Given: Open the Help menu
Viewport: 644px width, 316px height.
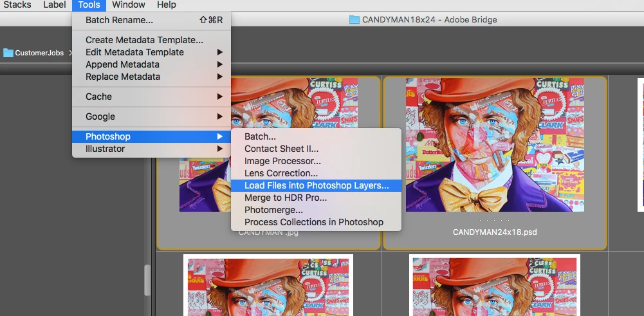Looking at the screenshot, I should coord(167,5).
